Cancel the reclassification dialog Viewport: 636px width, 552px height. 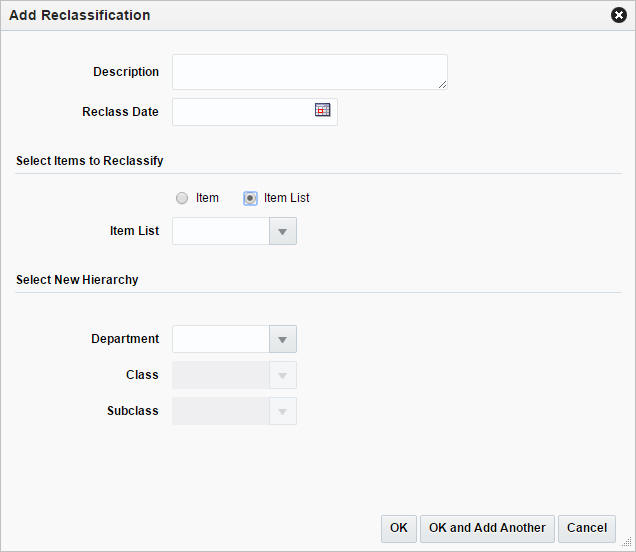coord(587,528)
